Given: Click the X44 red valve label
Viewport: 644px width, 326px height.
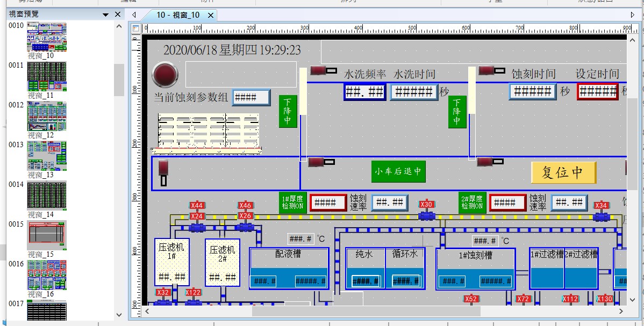Looking at the screenshot, I should point(197,206).
